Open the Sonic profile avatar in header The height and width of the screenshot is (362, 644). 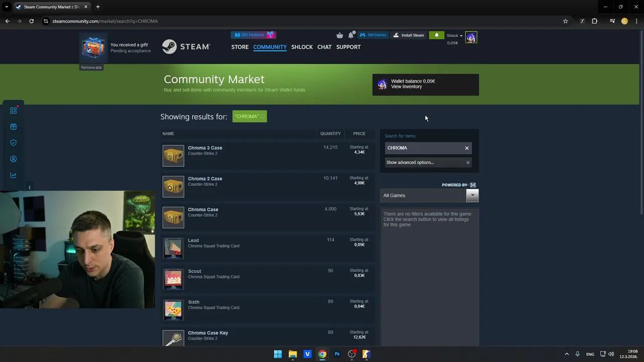pyautogui.click(x=471, y=37)
